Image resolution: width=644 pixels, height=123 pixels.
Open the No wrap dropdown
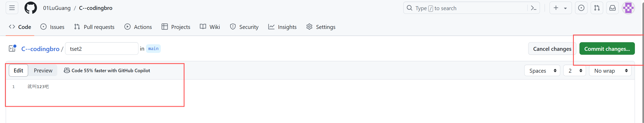pos(610,71)
